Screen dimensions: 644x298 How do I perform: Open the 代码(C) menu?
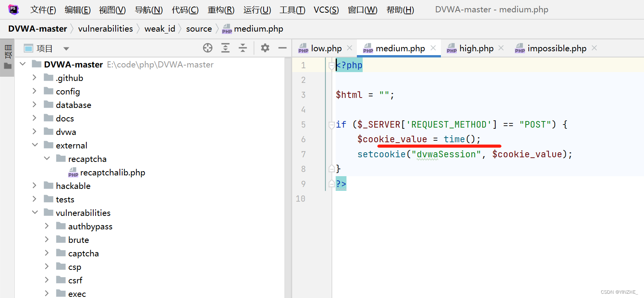click(x=185, y=10)
